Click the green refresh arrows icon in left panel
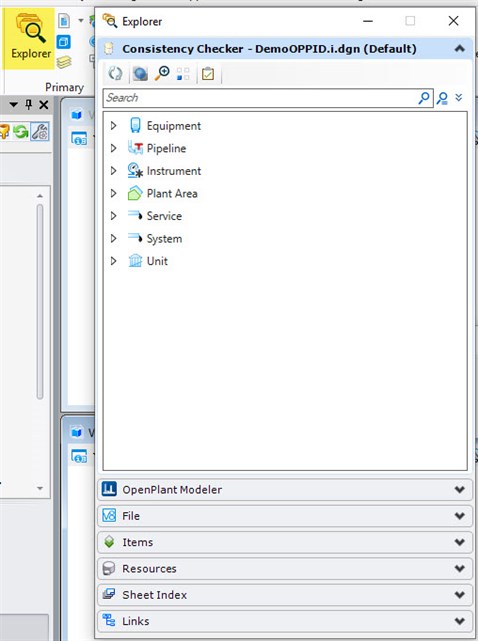 [x=20, y=132]
